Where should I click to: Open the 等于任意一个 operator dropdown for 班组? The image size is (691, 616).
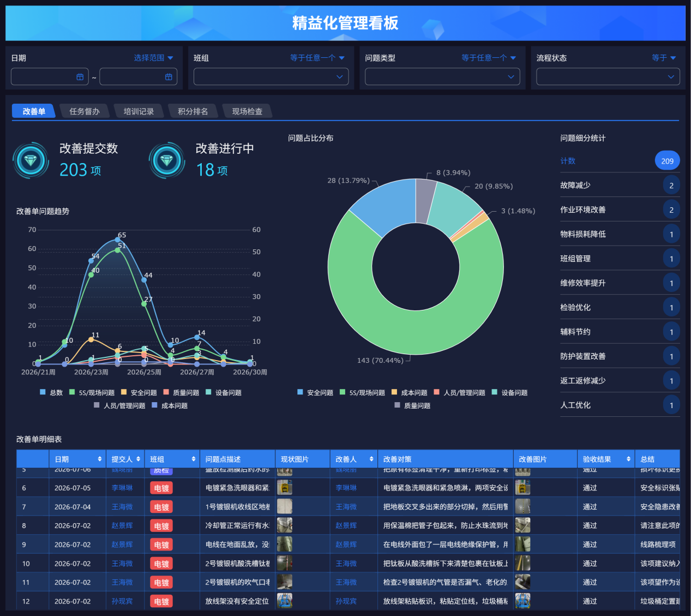pos(317,58)
